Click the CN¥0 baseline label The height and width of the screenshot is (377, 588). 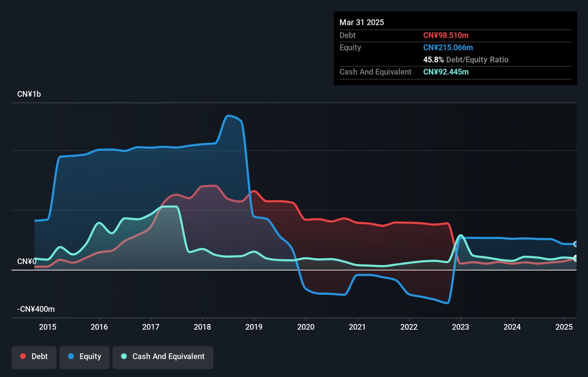tap(27, 261)
